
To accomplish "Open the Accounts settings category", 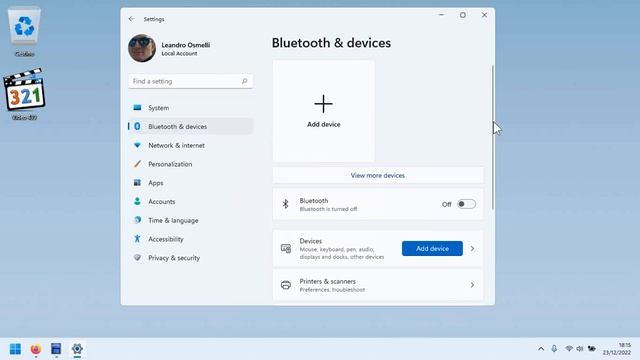I will click(191, 201).
